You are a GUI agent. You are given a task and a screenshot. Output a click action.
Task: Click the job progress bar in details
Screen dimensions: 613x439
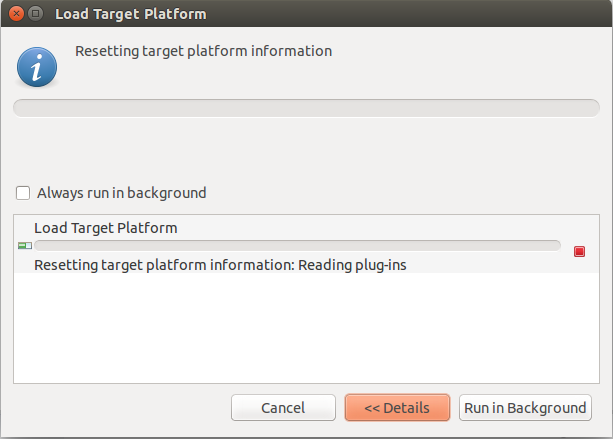(x=297, y=245)
